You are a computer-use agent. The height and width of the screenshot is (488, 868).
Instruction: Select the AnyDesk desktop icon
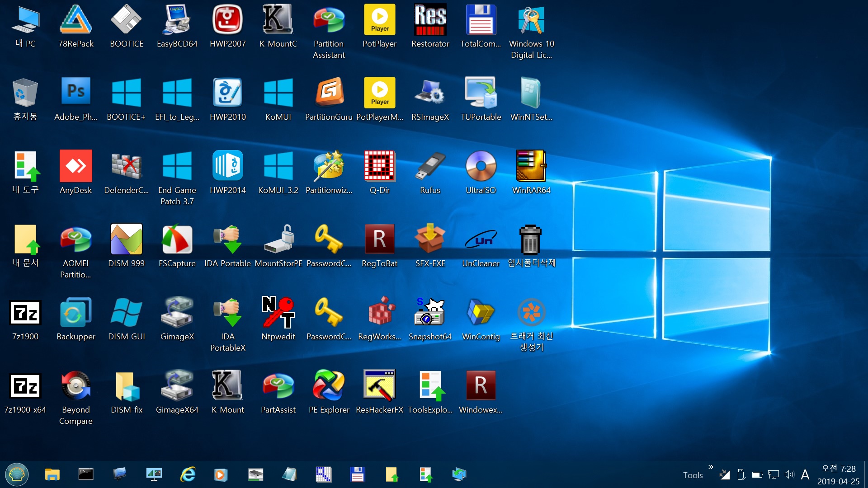[75, 166]
